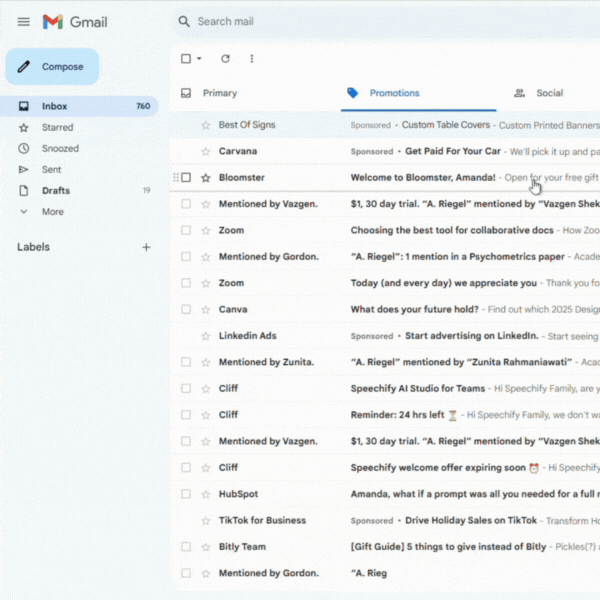Open the Snoozed folder
The height and width of the screenshot is (600, 600).
coord(60,149)
